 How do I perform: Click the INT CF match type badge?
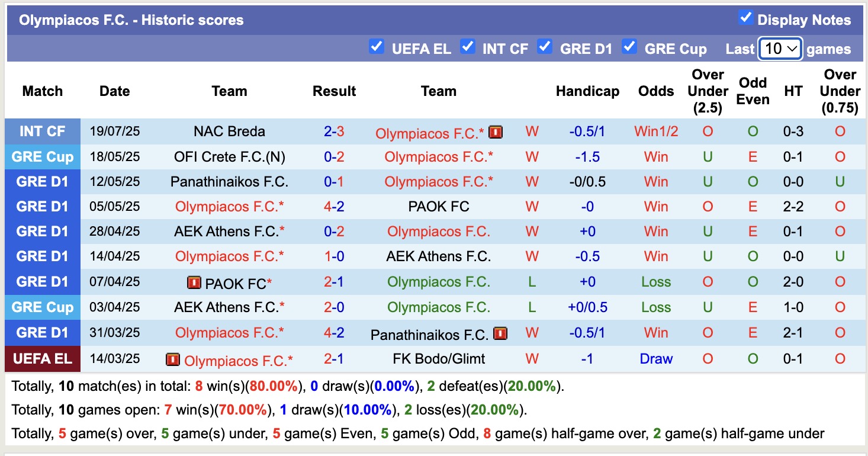pyautogui.click(x=42, y=131)
